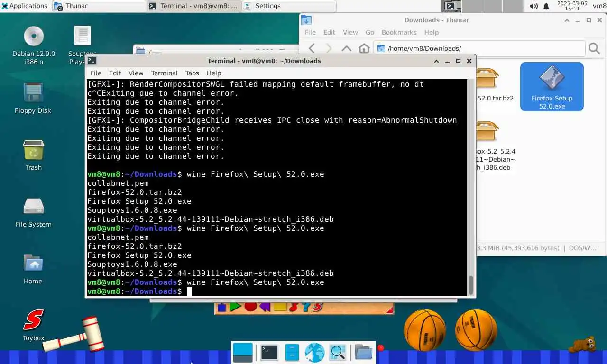
Task: Open Thunar's Go menu
Action: [370, 32]
